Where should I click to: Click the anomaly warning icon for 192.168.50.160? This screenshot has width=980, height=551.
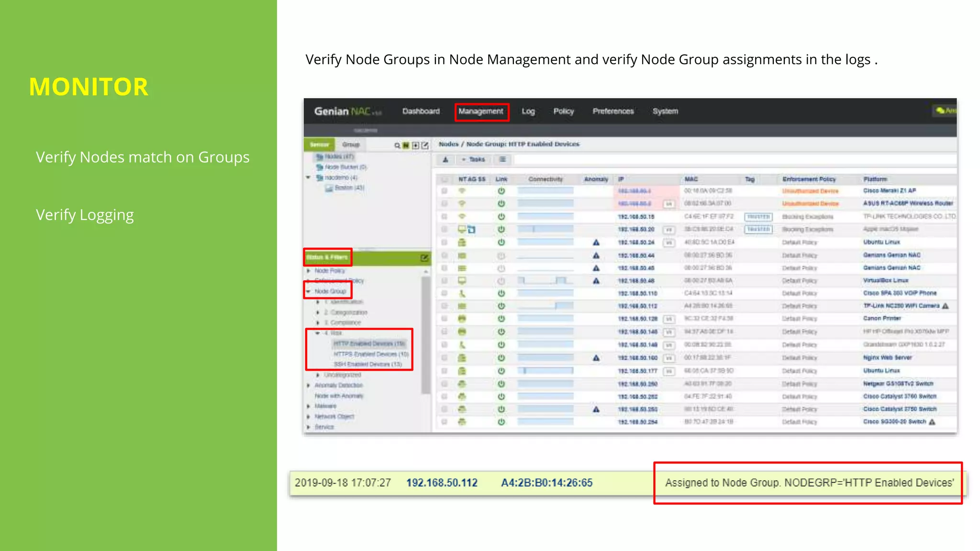(x=596, y=358)
